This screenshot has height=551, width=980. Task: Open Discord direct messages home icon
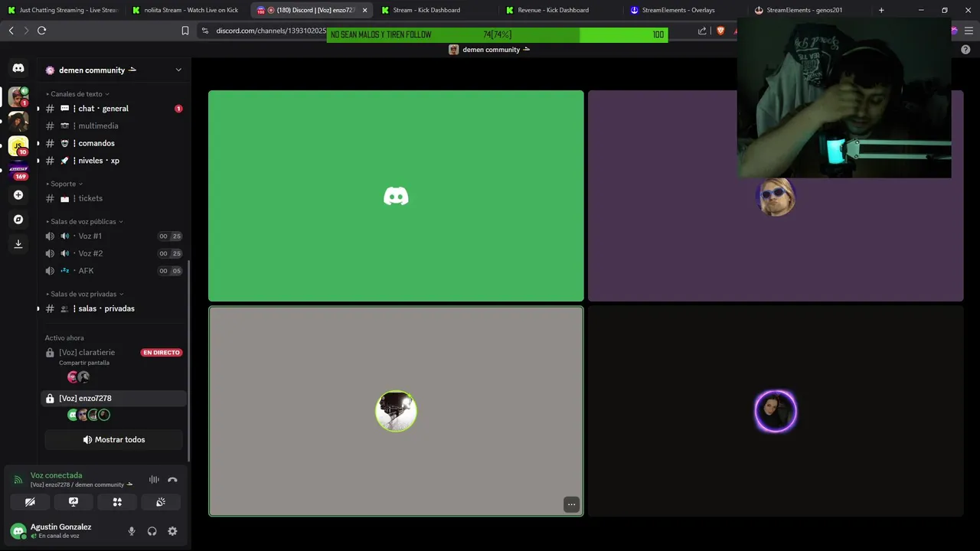(x=18, y=68)
